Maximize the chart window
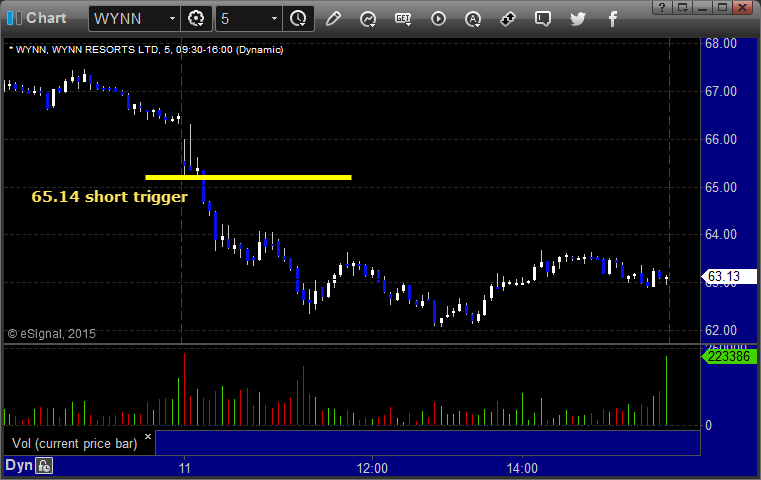Screen dimensions: 761x480 click(x=722, y=7)
